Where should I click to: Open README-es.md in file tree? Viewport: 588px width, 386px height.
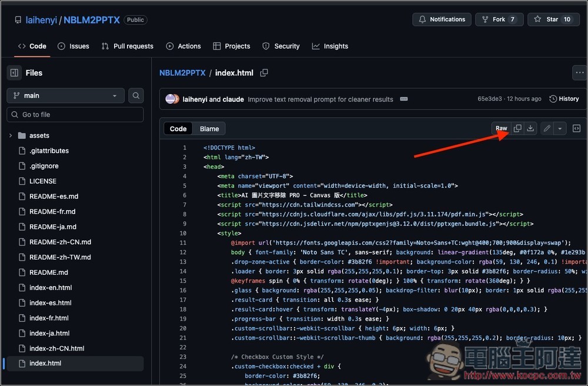click(54, 196)
